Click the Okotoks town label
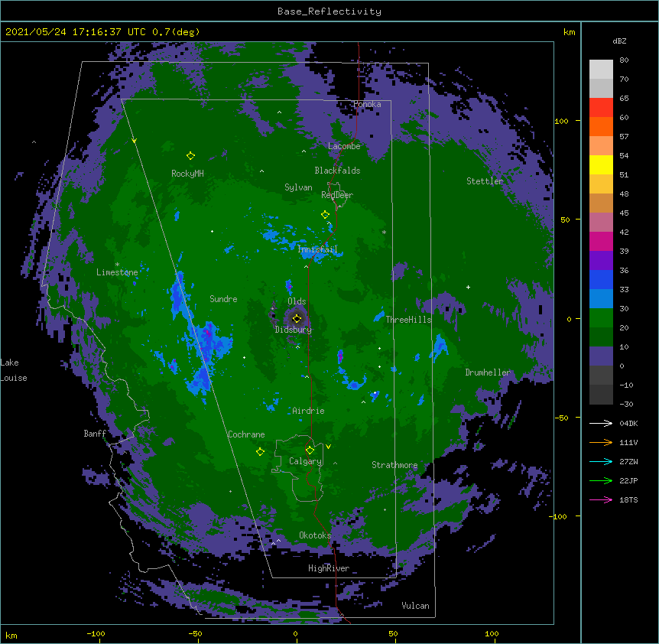659x644 pixels. click(315, 535)
